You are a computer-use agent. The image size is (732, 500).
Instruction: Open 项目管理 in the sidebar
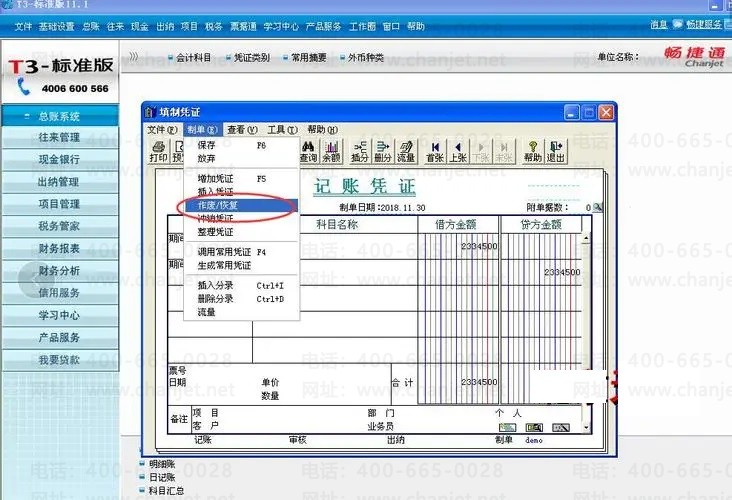(x=60, y=204)
